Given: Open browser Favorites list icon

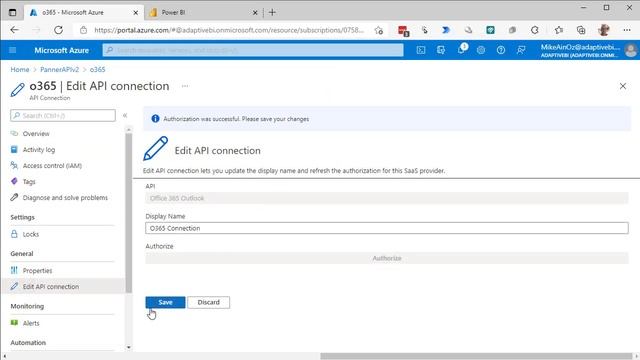Looking at the screenshot, I should tap(559, 30).
